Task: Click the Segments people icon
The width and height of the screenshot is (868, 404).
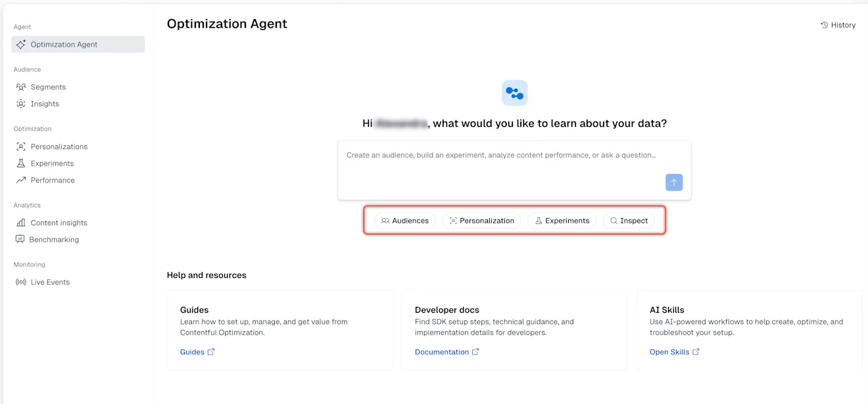Action: click(21, 87)
